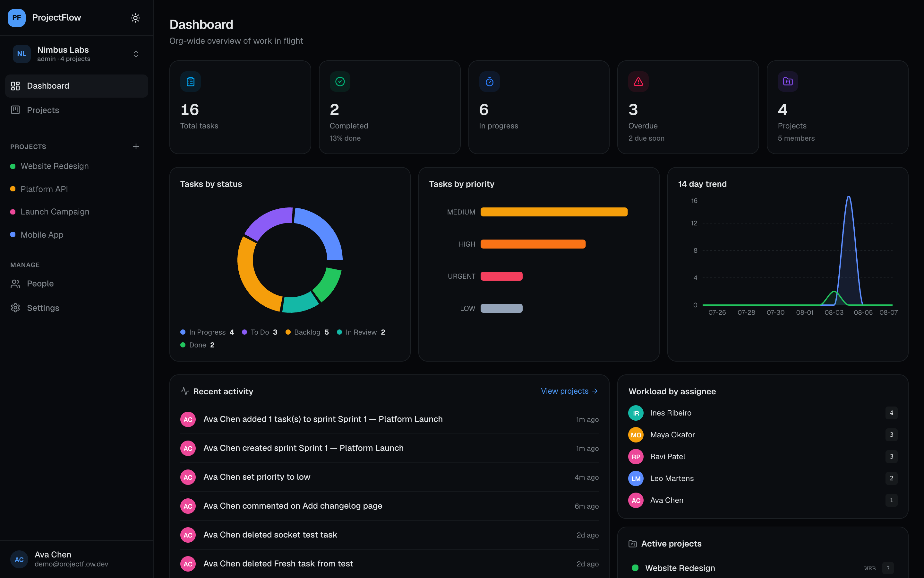The height and width of the screenshot is (578, 924).
Task: Open Launch Campaign project in sidebar
Action: tap(76, 212)
